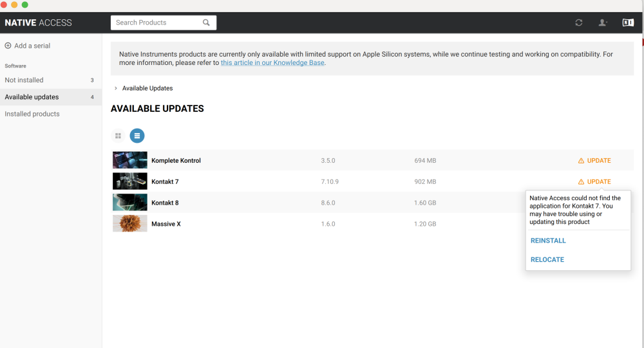Click the 1.20 GB size value
644x348 pixels.
click(x=425, y=224)
